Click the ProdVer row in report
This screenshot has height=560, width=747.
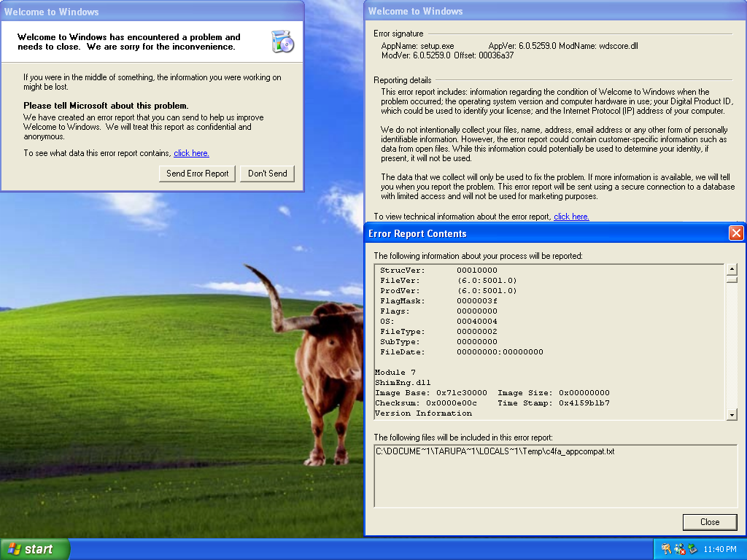coord(449,290)
